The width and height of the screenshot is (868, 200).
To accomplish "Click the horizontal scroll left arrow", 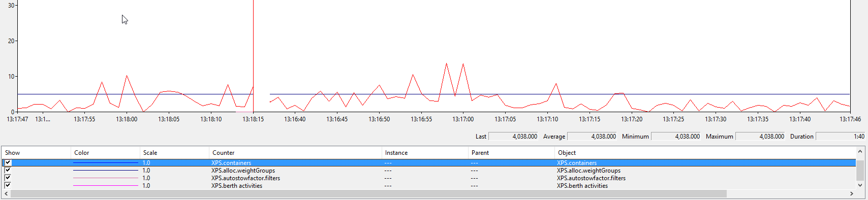I will click(6, 194).
